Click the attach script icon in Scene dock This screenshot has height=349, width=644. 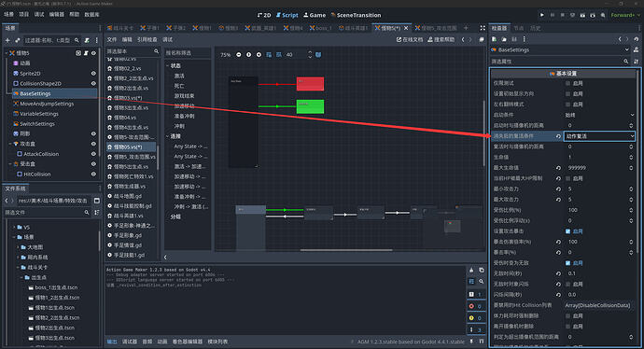(87, 41)
